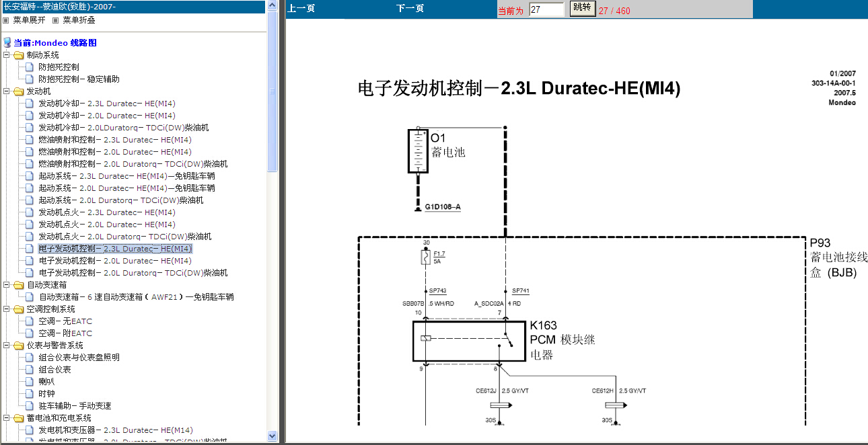This screenshot has width=868, height=445.
Task: Open 燃油喷射和控制 2.0L Duratorq TDCi 柴油机
Action: click(x=133, y=164)
